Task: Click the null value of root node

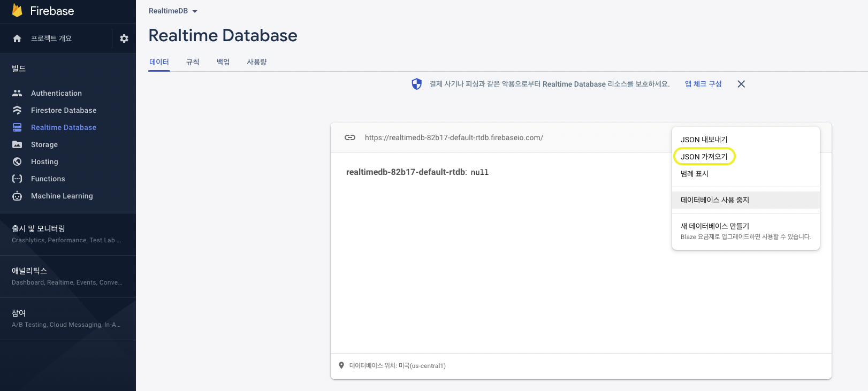Action: (x=479, y=172)
